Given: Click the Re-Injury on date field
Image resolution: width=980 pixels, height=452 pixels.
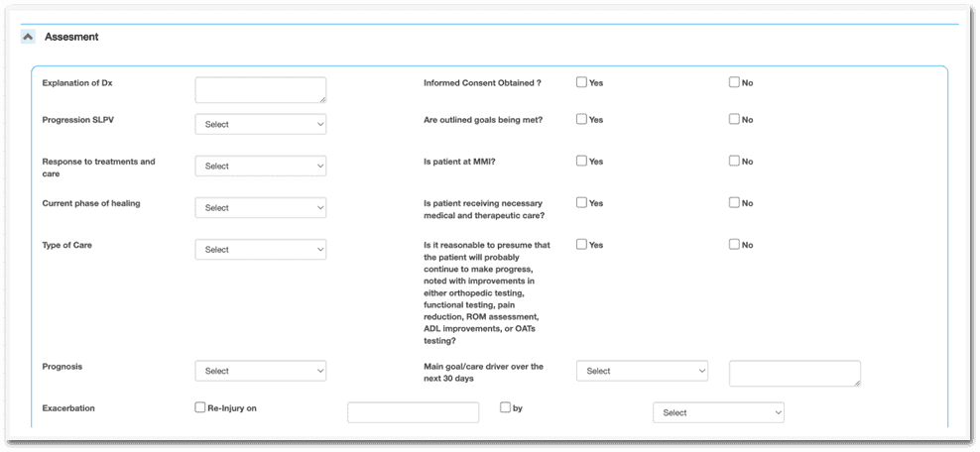Looking at the screenshot, I should (413, 412).
